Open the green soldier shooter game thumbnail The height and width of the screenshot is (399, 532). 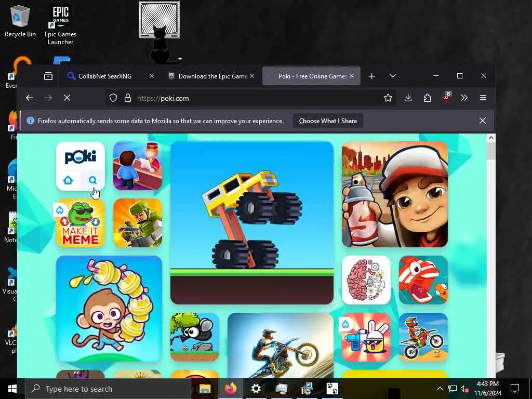coord(137,223)
